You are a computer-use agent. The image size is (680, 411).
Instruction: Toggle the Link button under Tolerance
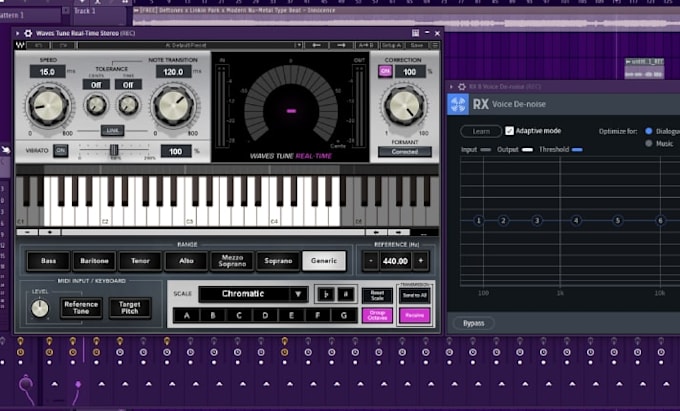(112, 130)
